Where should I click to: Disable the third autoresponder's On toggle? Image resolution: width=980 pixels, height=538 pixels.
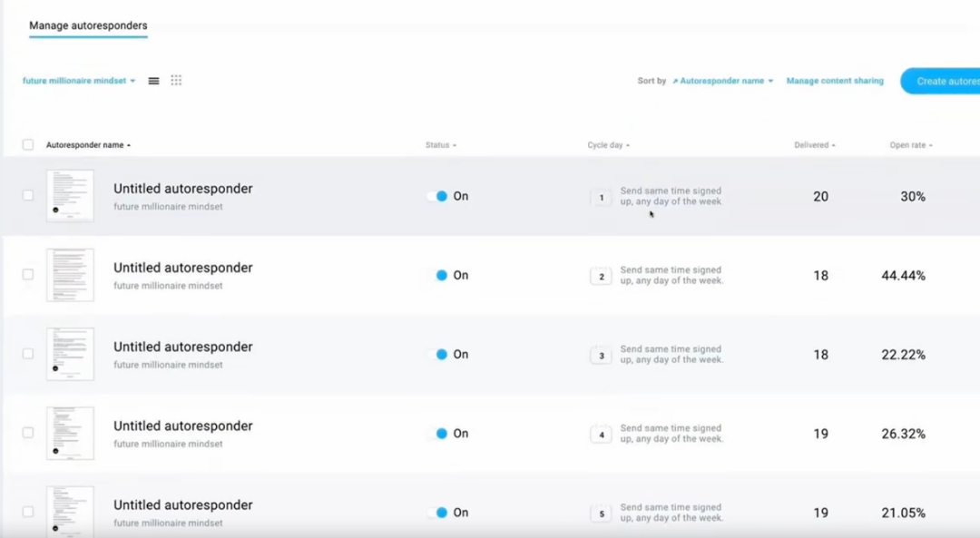click(438, 355)
